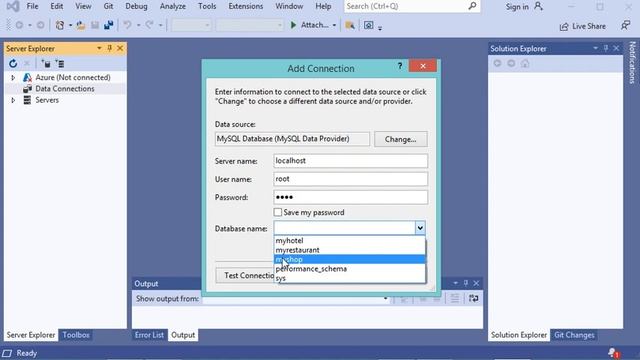The image size is (640, 360).
Task: Toggle the Save my password checkbox
Action: (278, 212)
